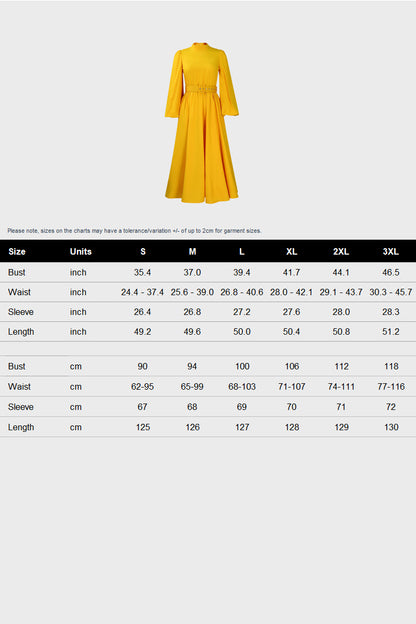Select Sleeve cm value 67

pos(143,407)
